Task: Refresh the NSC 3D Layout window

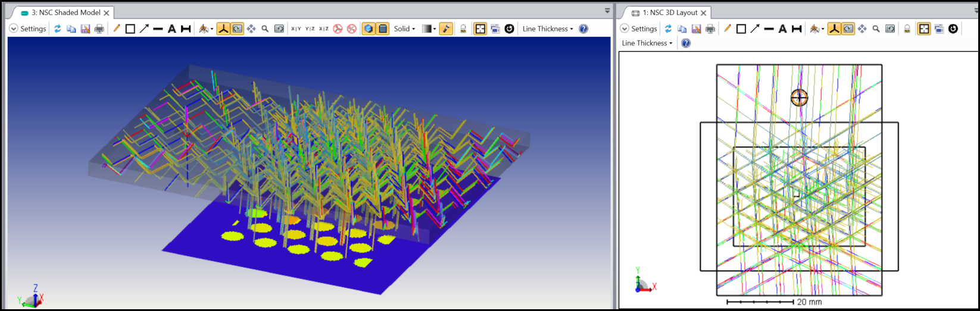Action: [669, 29]
